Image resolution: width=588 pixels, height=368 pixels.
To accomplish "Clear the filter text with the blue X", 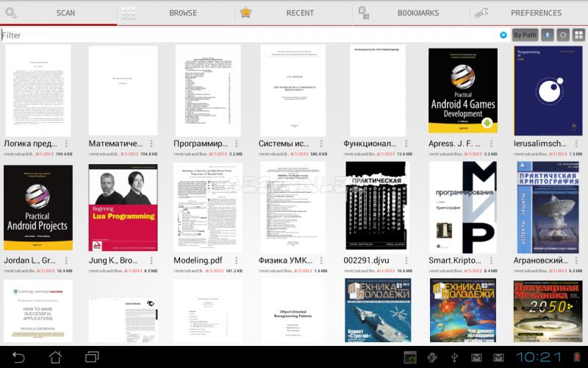I will tap(503, 35).
